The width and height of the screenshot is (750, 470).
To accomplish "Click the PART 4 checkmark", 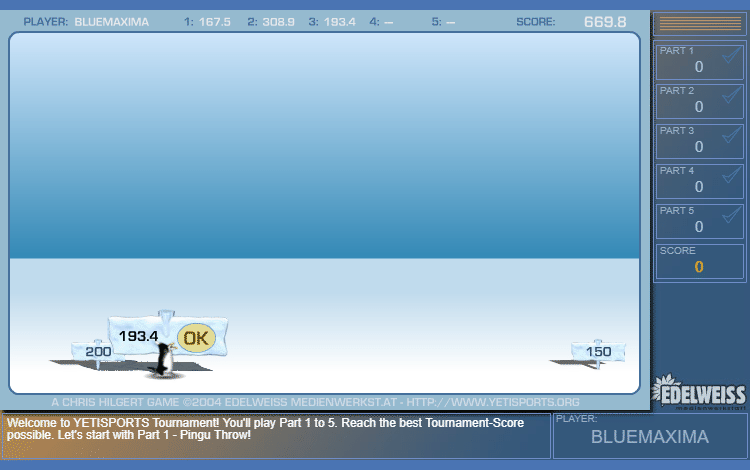I will pyautogui.click(x=732, y=175).
